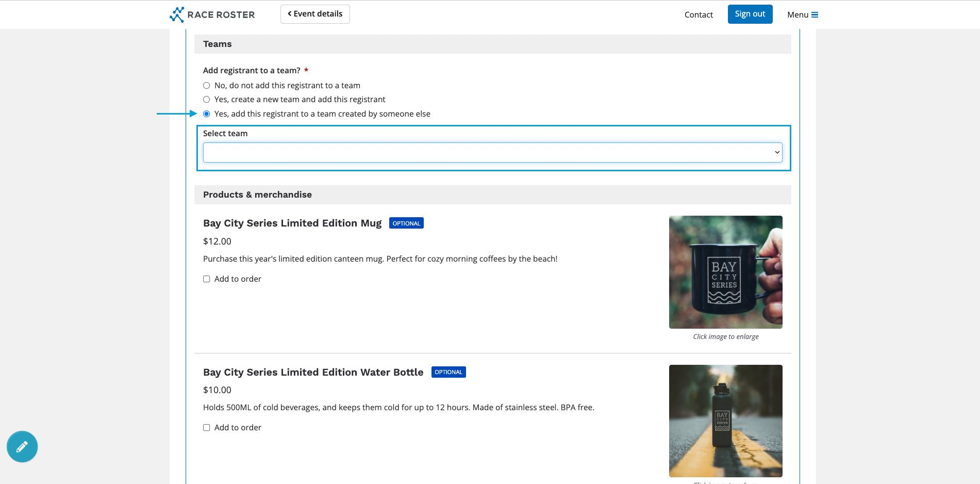Select "add to team created by someone else"
The height and width of the screenshot is (484, 980).
coord(207,114)
